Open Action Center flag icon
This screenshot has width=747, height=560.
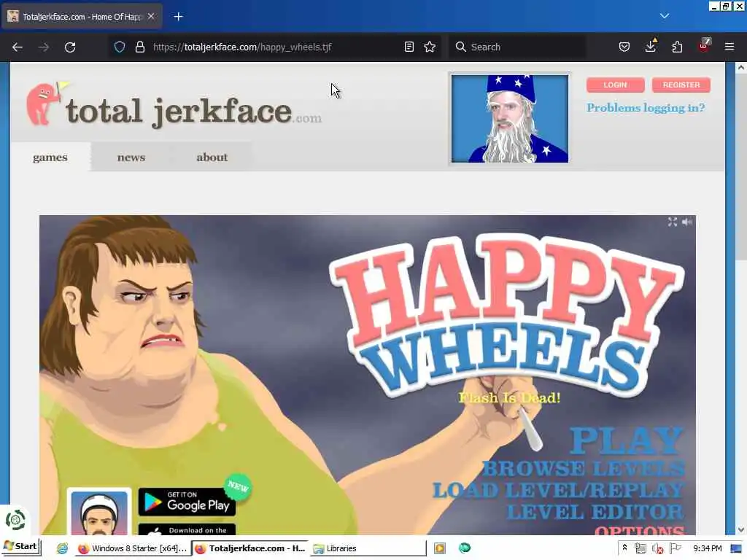[675, 548]
